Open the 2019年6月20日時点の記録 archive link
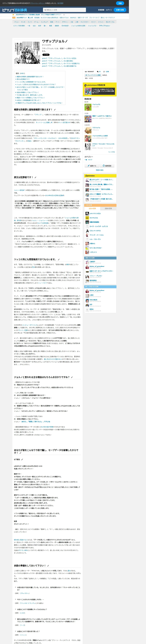Viewport: 146px width, 644px height. [55, 195]
